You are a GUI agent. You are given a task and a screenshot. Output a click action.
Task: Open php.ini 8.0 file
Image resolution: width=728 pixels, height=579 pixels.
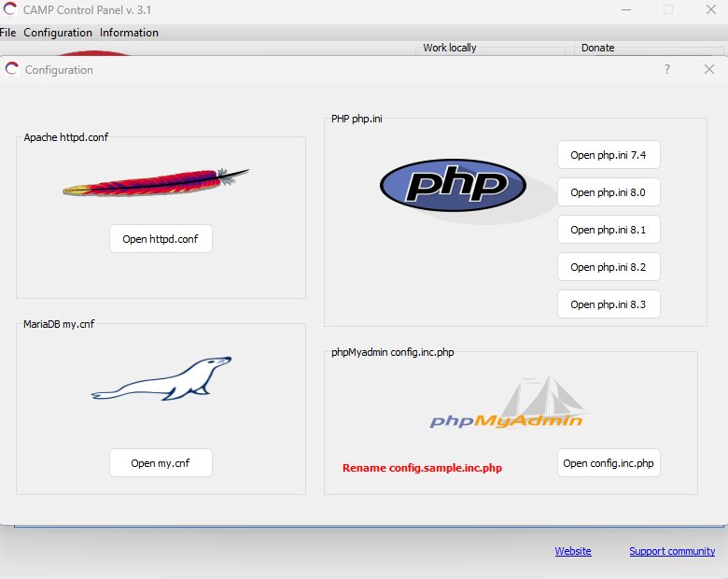[609, 192]
